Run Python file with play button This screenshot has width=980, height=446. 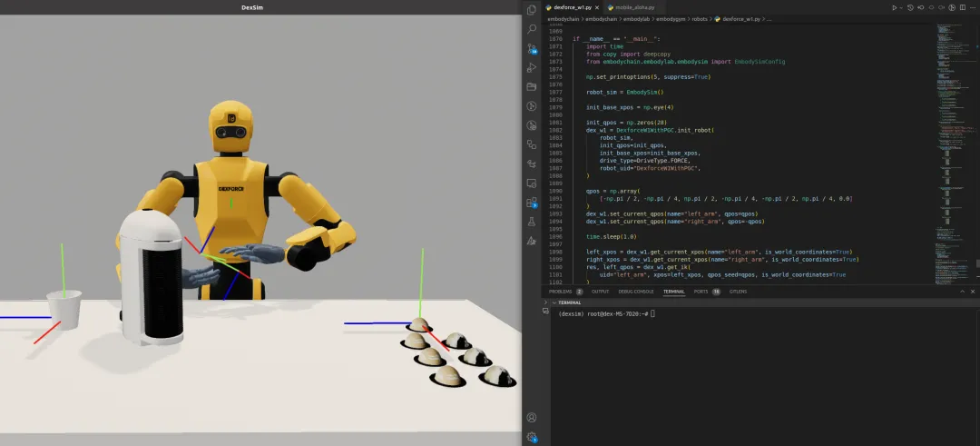895,7
